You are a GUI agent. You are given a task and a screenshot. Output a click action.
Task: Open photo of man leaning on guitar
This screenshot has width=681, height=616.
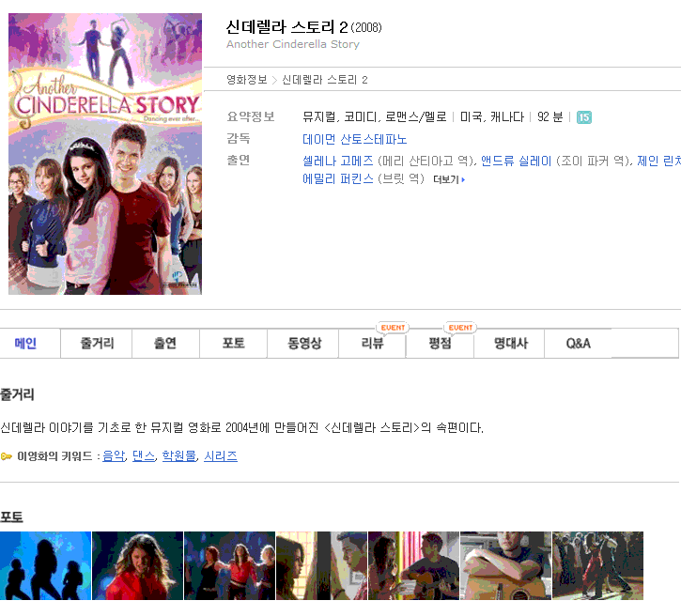(505, 565)
